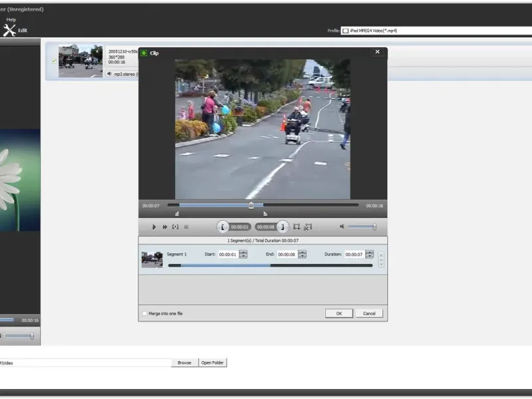Click the add new segment icon
532x399 pixels.
297,227
